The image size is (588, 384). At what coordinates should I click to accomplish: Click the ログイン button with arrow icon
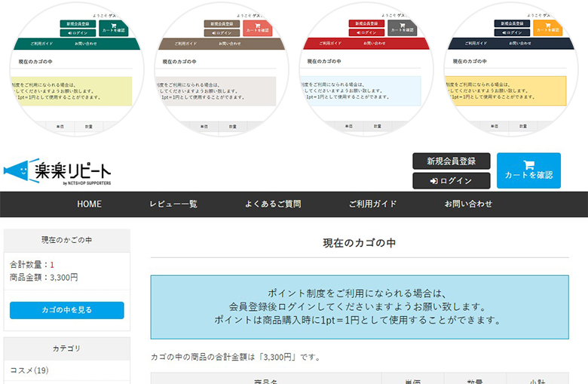[x=452, y=181]
